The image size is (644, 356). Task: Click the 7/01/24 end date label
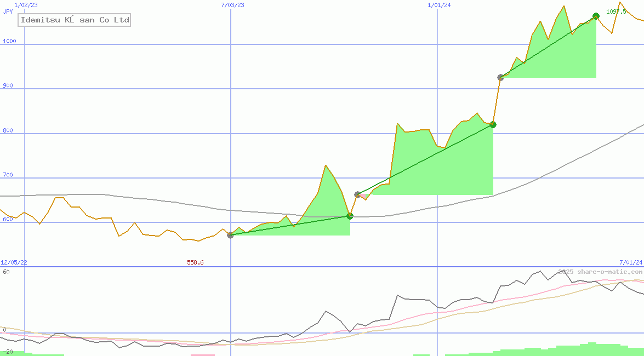(631, 262)
